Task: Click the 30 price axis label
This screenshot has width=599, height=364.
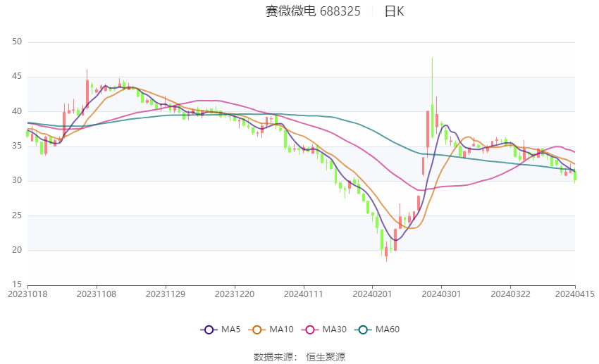Action: (17, 180)
